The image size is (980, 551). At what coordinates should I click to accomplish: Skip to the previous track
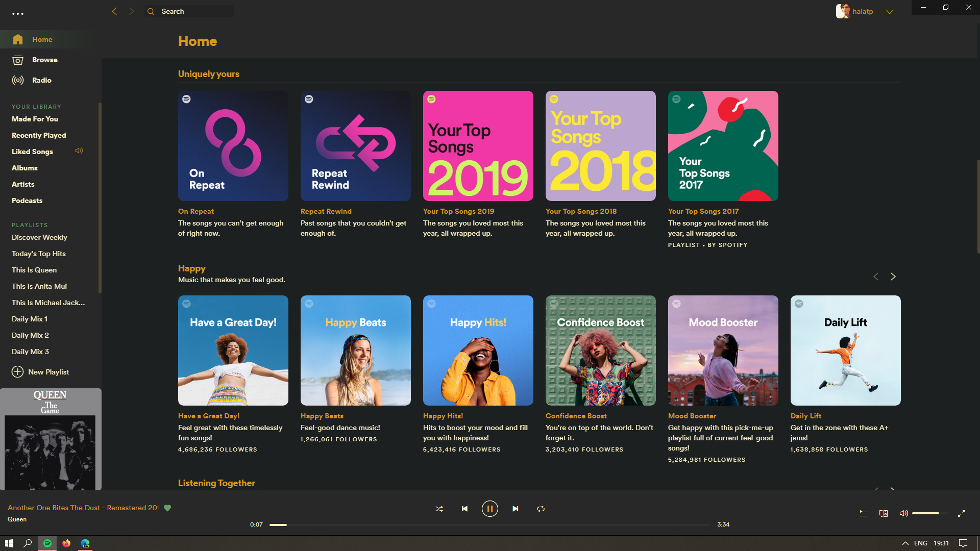click(x=464, y=509)
